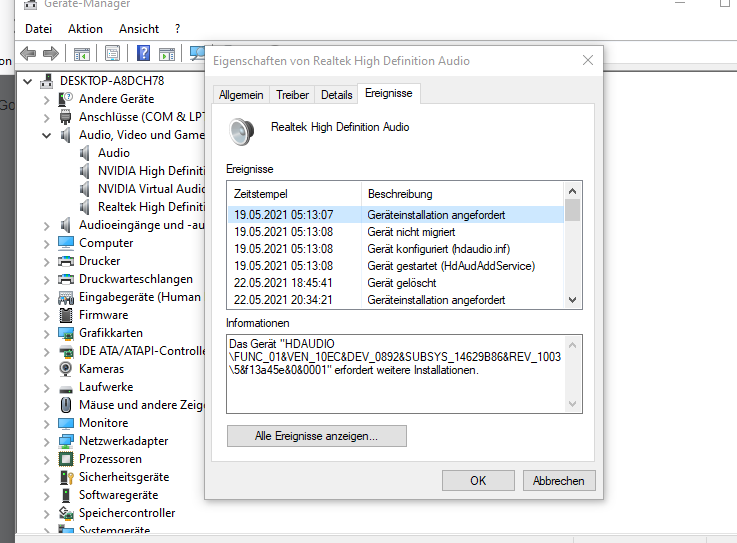
Task: Close the Realtek properties dialog
Action: (588, 60)
